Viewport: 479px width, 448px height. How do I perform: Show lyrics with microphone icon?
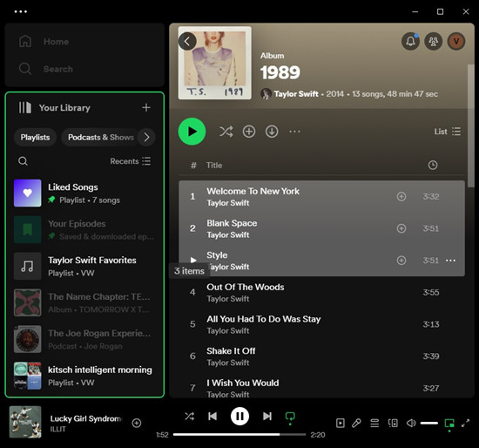point(356,424)
